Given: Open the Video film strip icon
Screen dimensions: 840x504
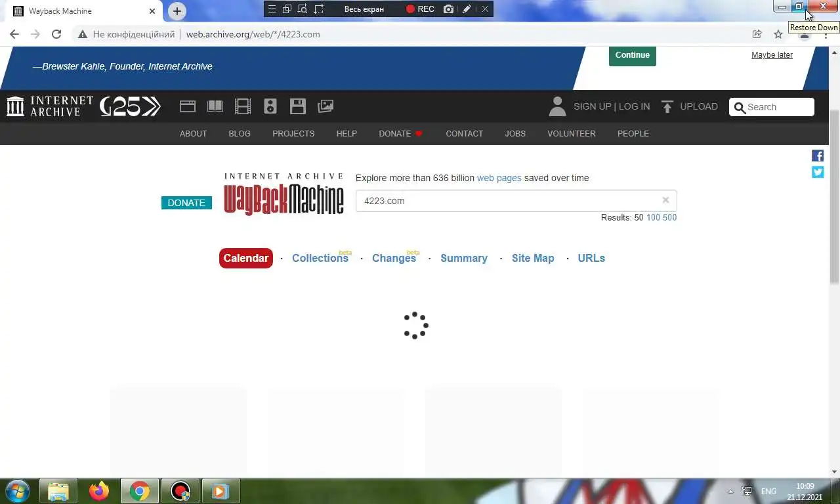Looking at the screenshot, I should (x=243, y=106).
